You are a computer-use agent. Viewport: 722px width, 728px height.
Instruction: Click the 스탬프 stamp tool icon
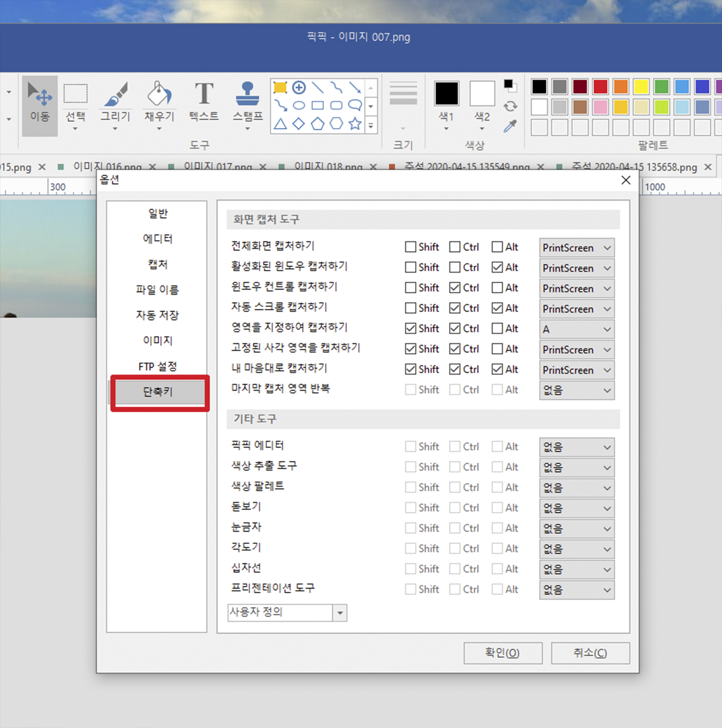(x=247, y=94)
